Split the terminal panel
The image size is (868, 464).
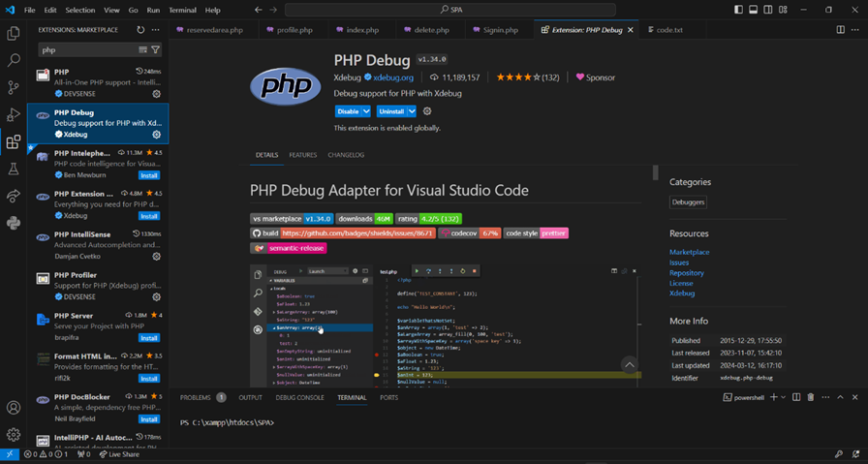click(x=796, y=397)
